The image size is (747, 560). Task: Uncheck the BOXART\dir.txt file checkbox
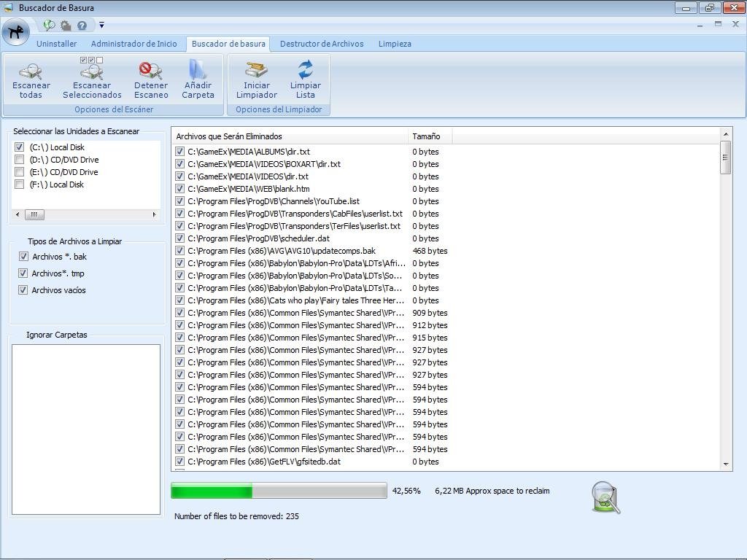179,164
